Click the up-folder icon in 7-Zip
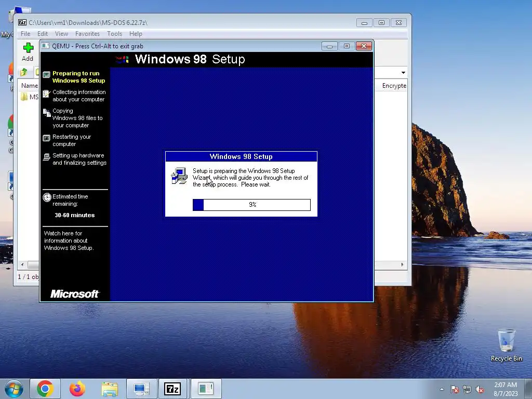 coord(24,72)
